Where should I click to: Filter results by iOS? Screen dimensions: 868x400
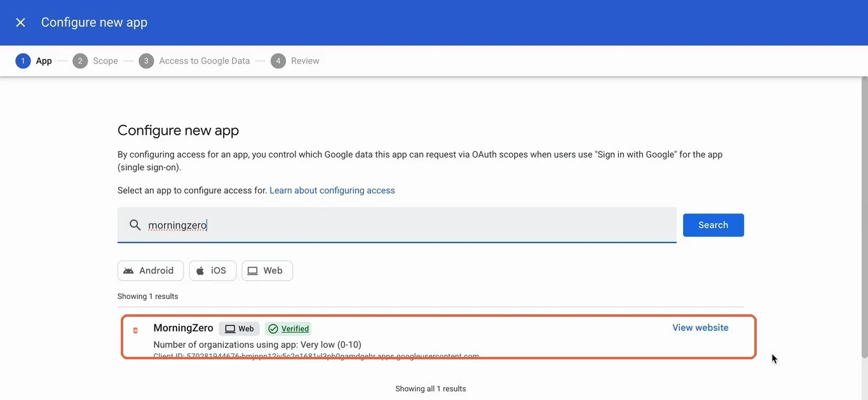pyautogui.click(x=212, y=270)
